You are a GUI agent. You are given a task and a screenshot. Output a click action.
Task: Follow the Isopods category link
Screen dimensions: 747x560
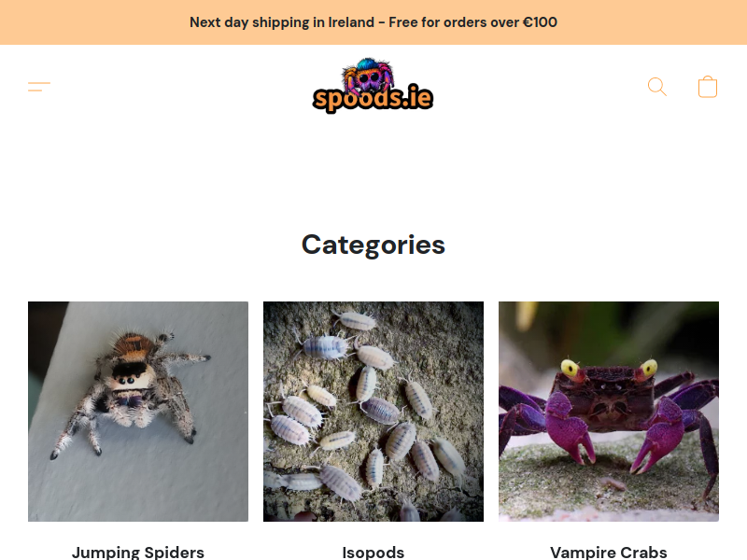373,553
